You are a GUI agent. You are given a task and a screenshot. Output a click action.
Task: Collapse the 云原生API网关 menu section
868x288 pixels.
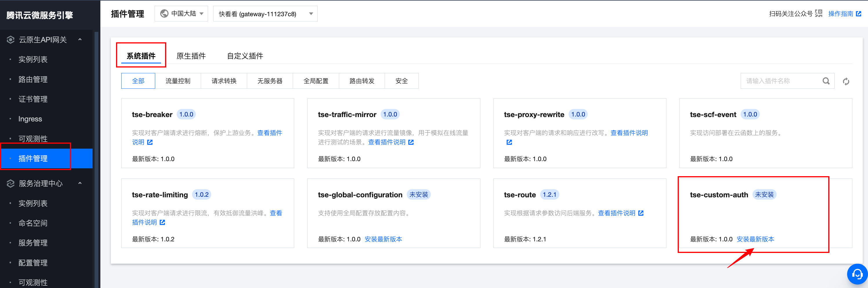coord(80,40)
